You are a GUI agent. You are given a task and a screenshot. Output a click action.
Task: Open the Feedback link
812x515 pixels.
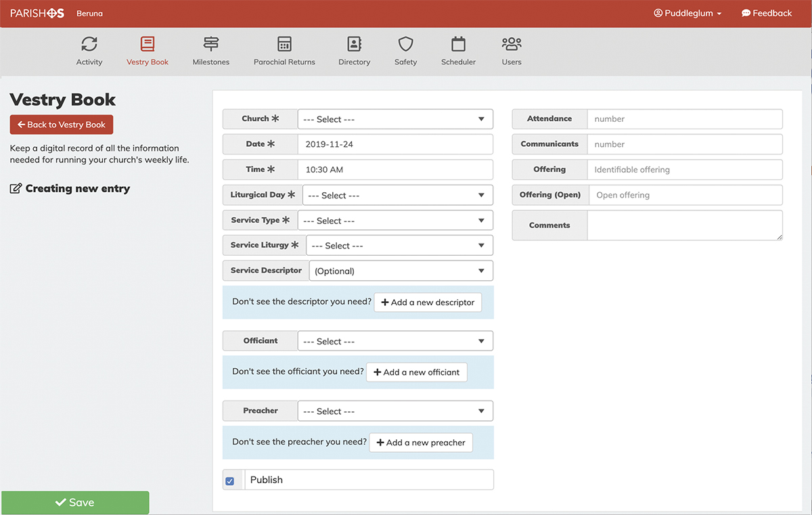point(766,14)
